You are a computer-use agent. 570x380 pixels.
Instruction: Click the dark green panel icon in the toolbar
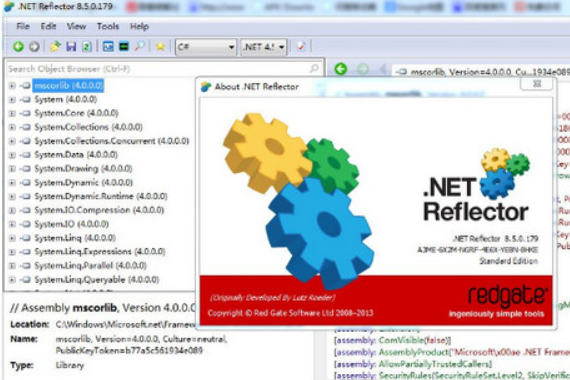tap(124, 47)
